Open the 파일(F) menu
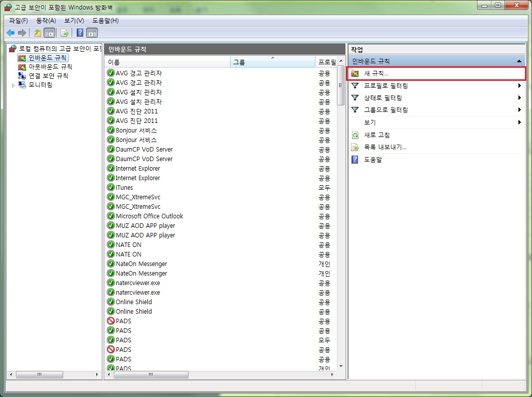Viewport: 532px width, 397px height. [x=19, y=21]
